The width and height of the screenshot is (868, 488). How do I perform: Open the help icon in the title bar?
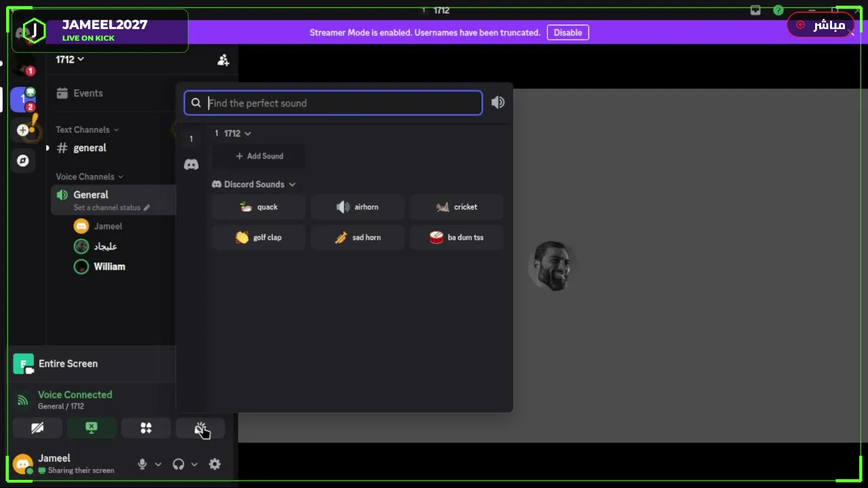[778, 10]
